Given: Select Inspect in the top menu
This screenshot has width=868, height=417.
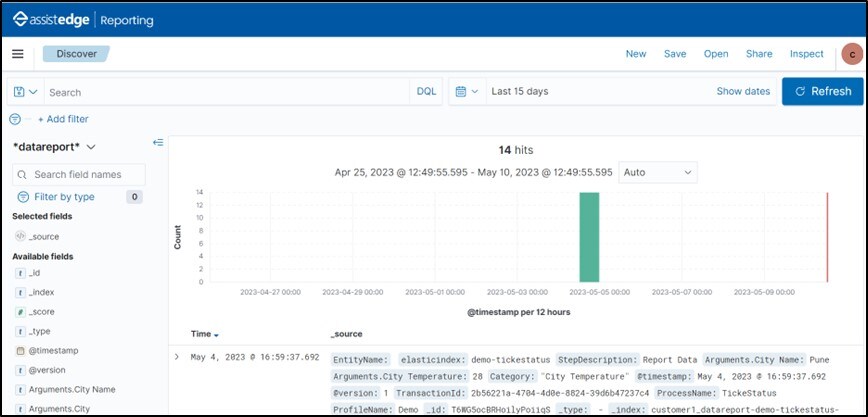Looking at the screenshot, I should click(x=807, y=54).
